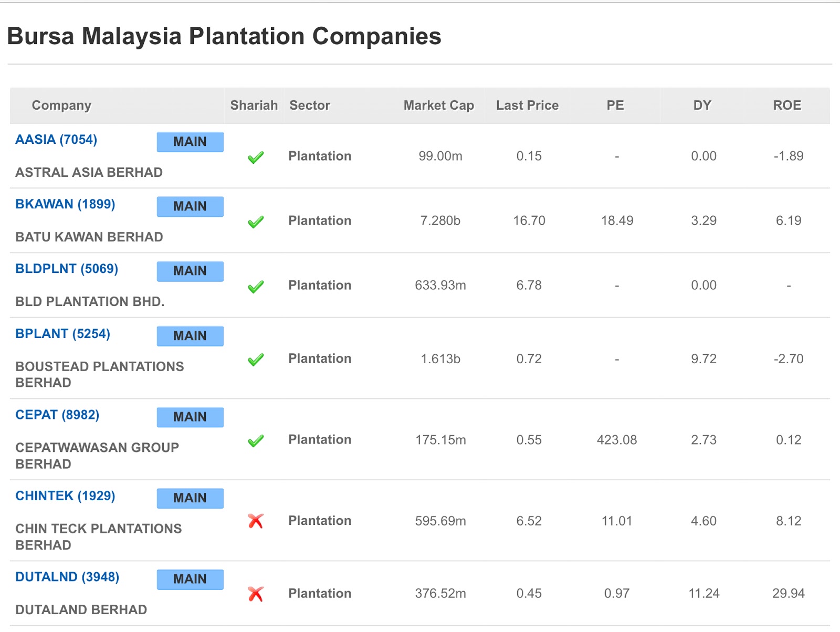Open the AASIA (7054) company link

56,140
